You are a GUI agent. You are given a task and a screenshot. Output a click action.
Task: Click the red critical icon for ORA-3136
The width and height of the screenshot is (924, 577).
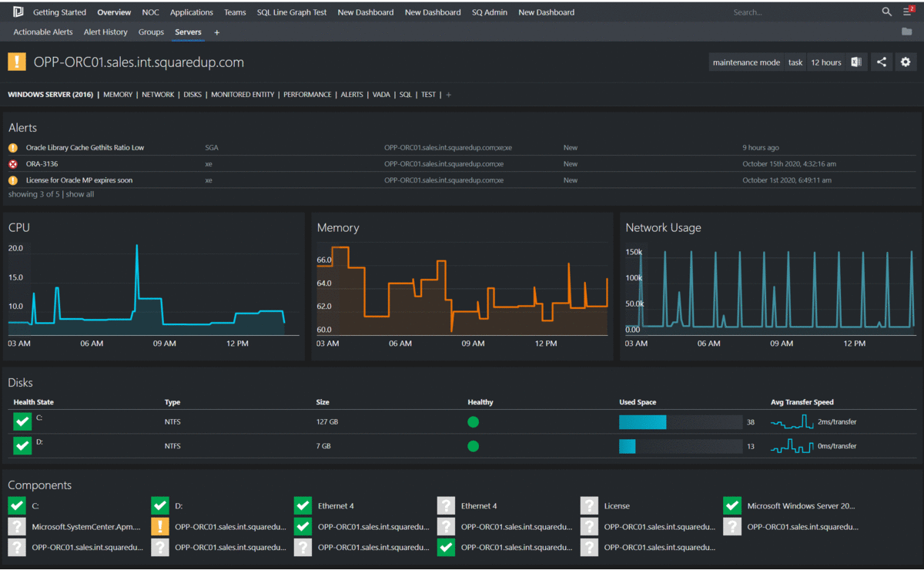pyautogui.click(x=12, y=164)
